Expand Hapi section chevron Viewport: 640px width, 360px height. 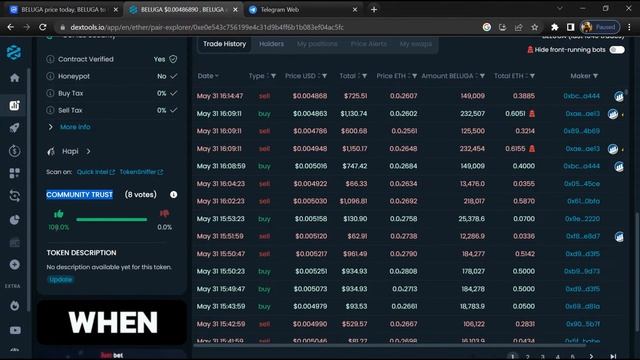pos(89,151)
